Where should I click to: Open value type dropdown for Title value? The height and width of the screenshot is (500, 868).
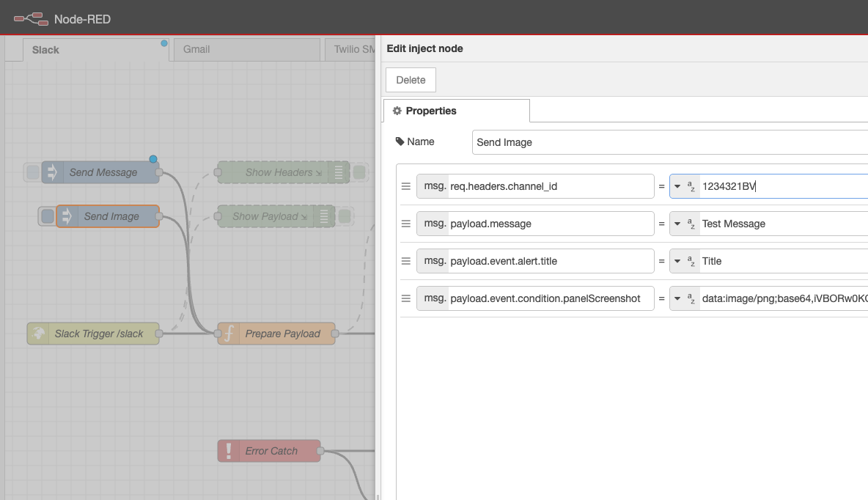coord(677,261)
